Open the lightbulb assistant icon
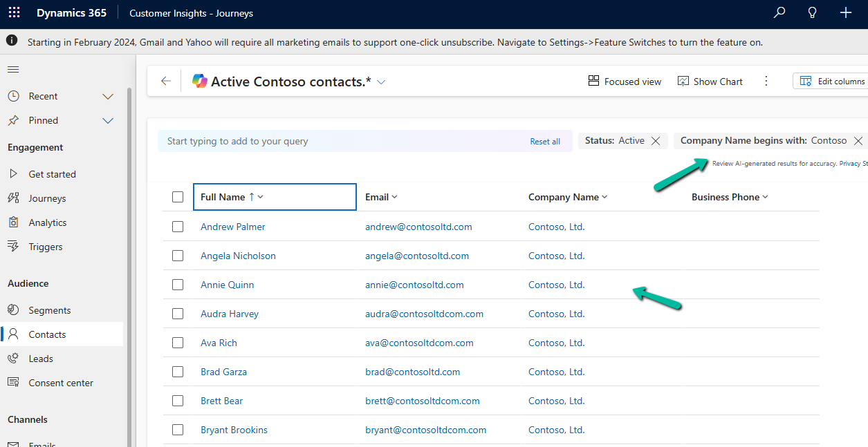 tap(813, 13)
